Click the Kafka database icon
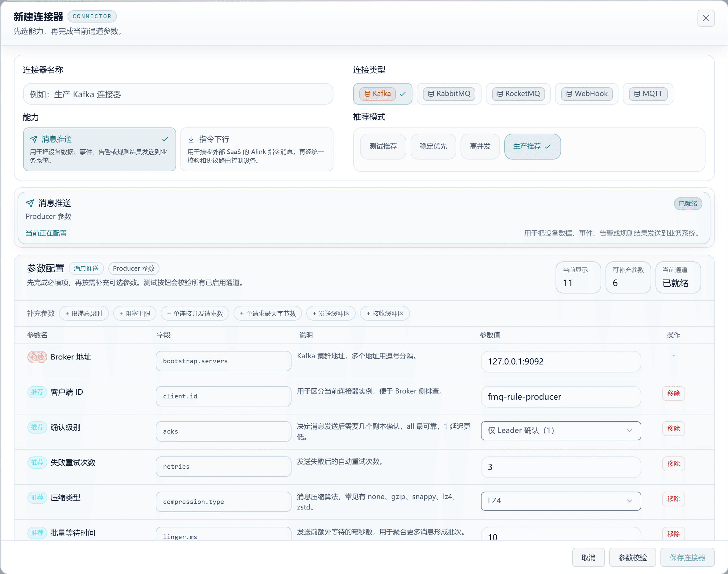728x574 pixels. click(367, 94)
